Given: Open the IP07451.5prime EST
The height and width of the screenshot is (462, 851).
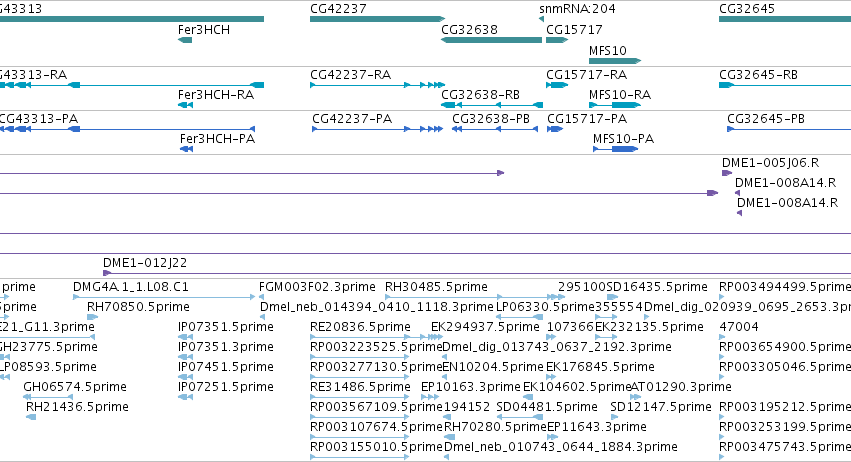Looking at the screenshot, I should coord(185,377).
